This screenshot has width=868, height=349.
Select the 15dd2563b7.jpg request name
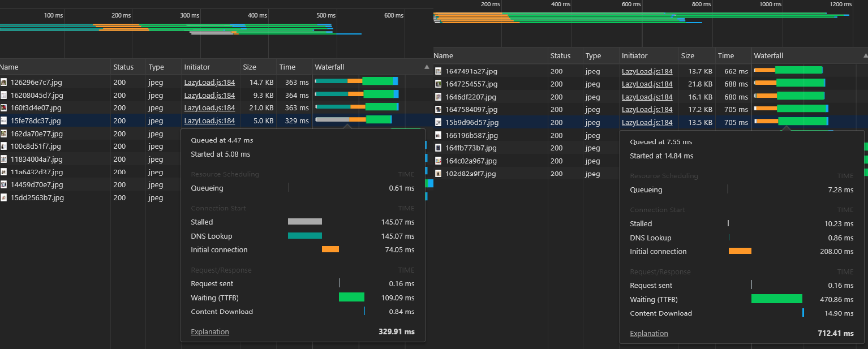(37, 197)
